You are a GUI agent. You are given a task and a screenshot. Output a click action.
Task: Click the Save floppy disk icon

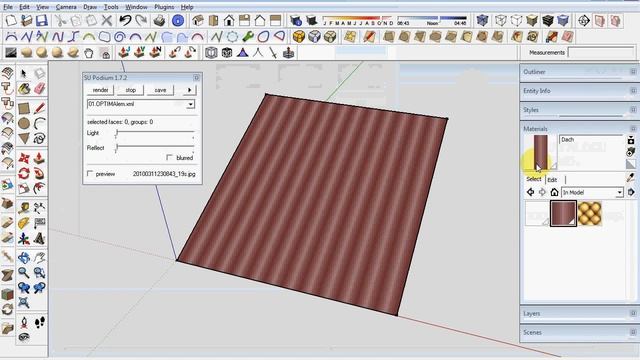coord(42,20)
